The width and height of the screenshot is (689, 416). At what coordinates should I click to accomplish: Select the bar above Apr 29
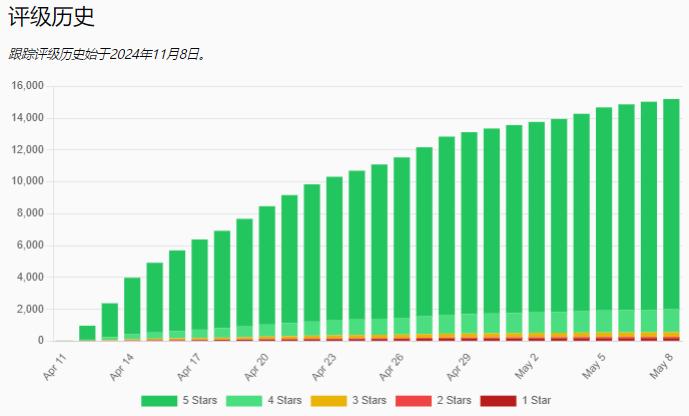(x=469, y=236)
